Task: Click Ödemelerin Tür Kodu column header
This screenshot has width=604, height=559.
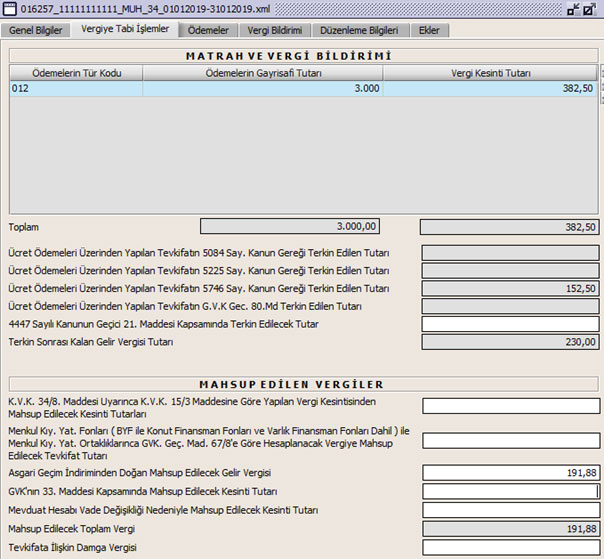Action: tap(76, 73)
